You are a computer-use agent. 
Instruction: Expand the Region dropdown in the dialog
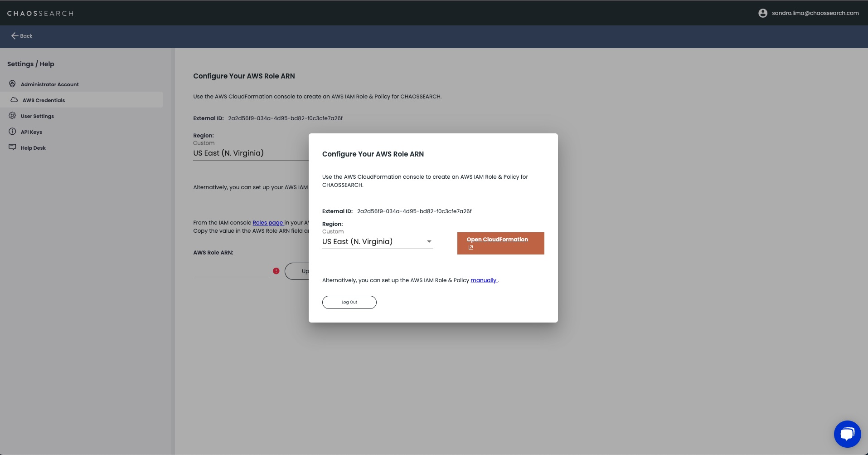click(378, 242)
